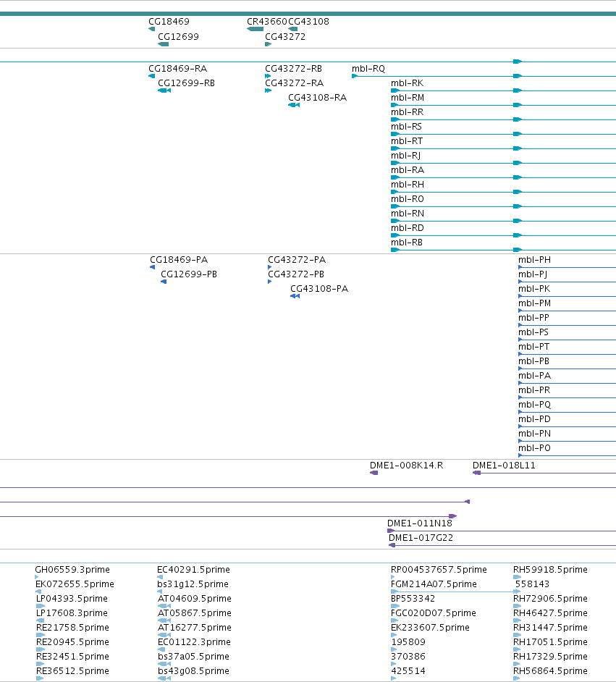Viewport: 616px width, 682px height.
Task: Select the mbl-RO transcript
Action: tap(408, 199)
